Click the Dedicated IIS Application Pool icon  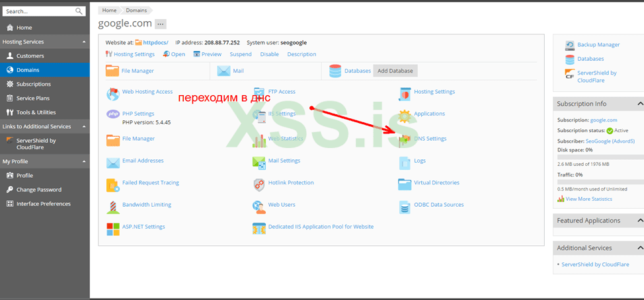coord(259,229)
